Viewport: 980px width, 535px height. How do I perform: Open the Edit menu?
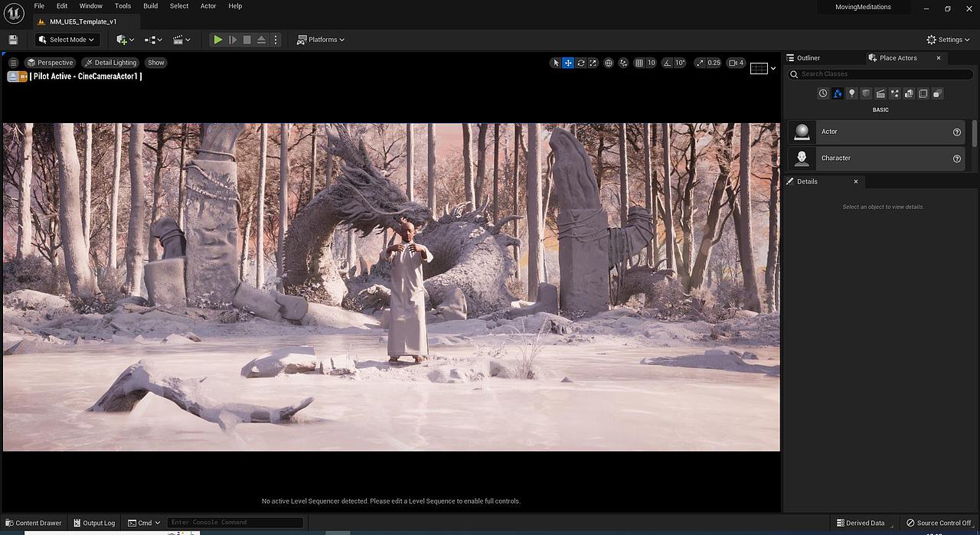point(62,6)
